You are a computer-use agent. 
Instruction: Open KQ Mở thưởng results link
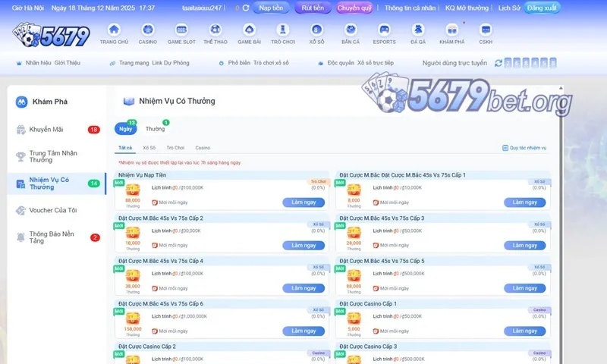click(x=467, y=8)
